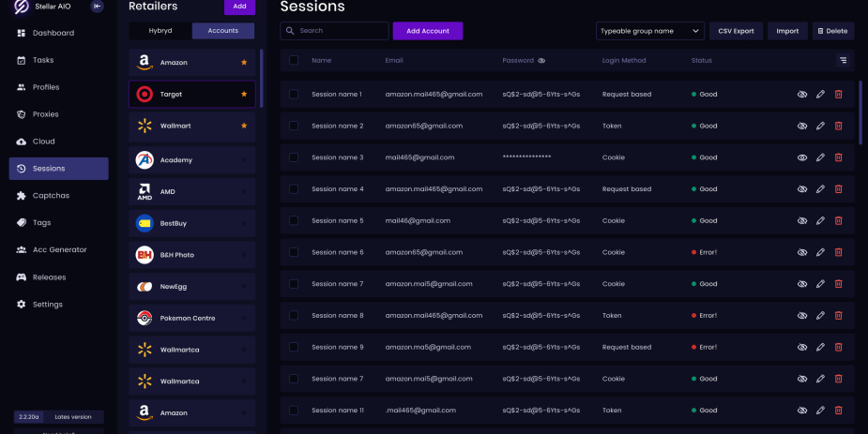This screenshot has width=868, height=434.
Task: Click the Error! status for Session name 9
Action: point(704,347)
